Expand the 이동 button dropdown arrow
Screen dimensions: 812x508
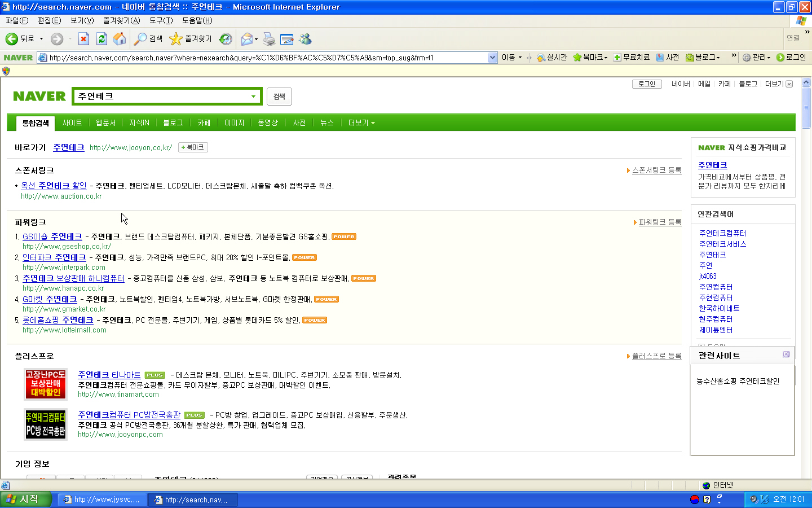520,58
